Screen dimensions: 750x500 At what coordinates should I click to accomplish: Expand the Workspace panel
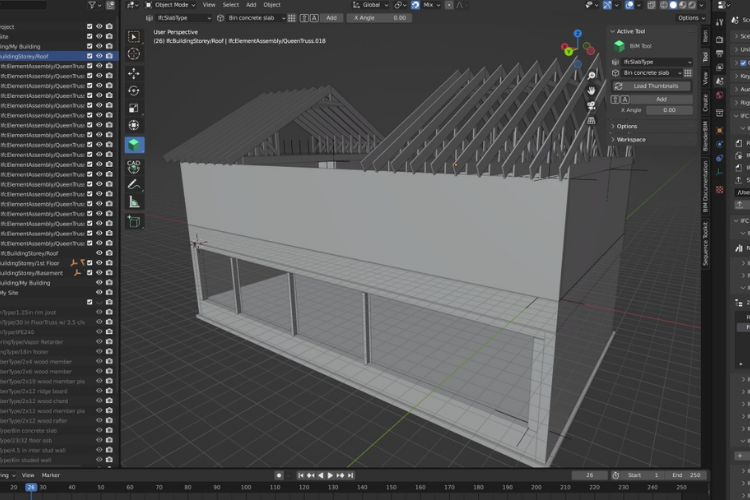pyautogui.click(x=630, y=140)
